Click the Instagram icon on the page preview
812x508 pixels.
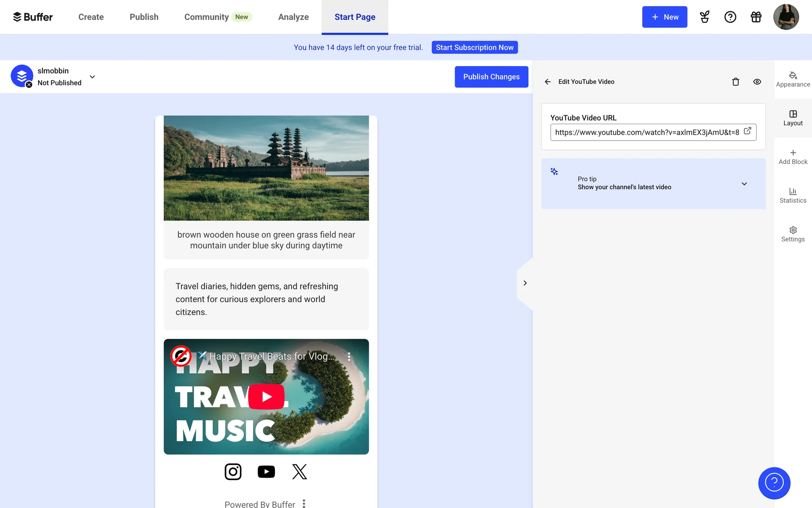233,472
